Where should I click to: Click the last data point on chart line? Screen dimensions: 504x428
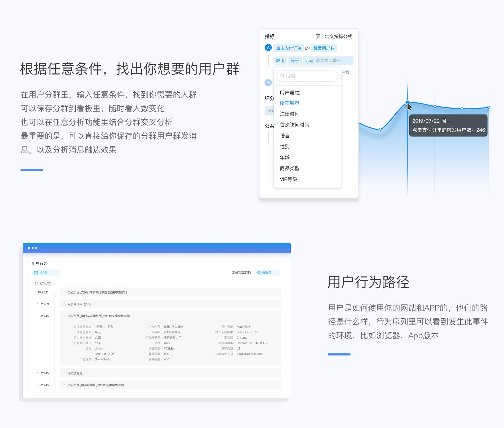(x=489, y=108)
